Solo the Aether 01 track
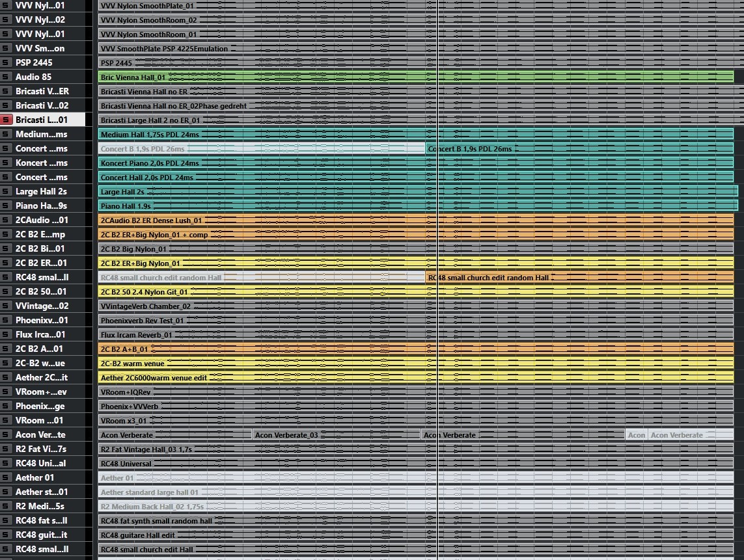 pyautogui.click(x=7, y=477)
